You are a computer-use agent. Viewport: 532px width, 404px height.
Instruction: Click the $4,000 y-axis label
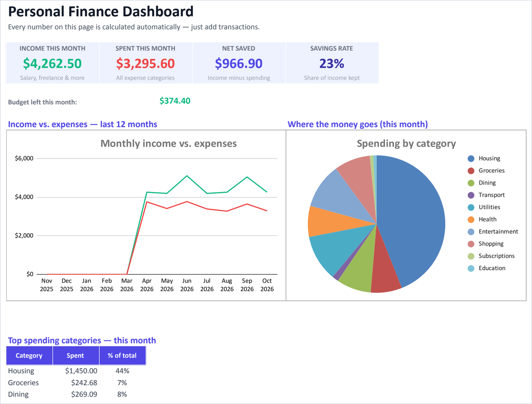24,197
